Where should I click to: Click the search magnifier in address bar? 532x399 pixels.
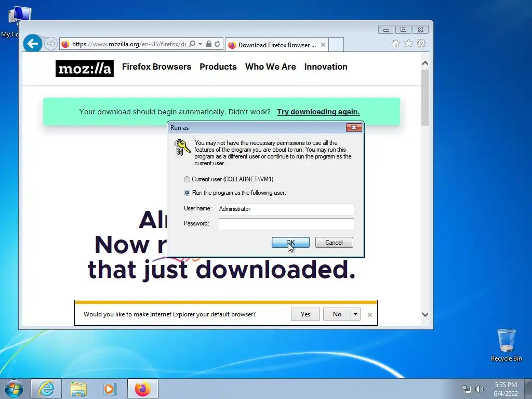(192, 44)
